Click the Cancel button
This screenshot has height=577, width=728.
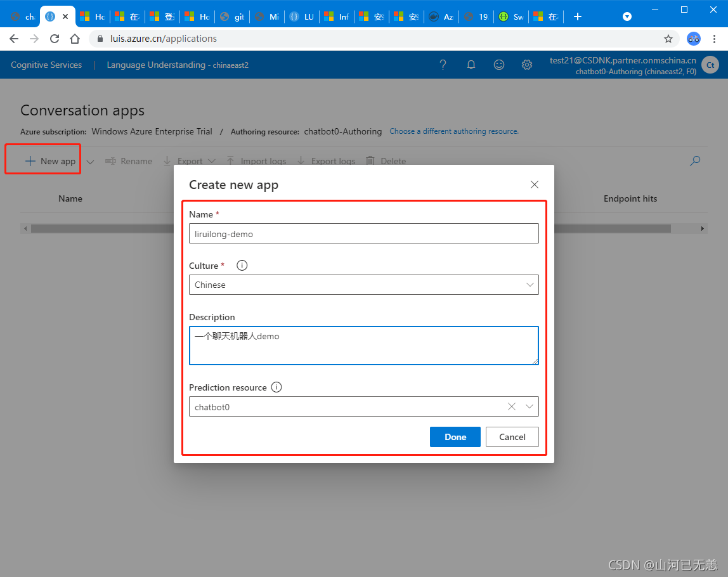512,437
